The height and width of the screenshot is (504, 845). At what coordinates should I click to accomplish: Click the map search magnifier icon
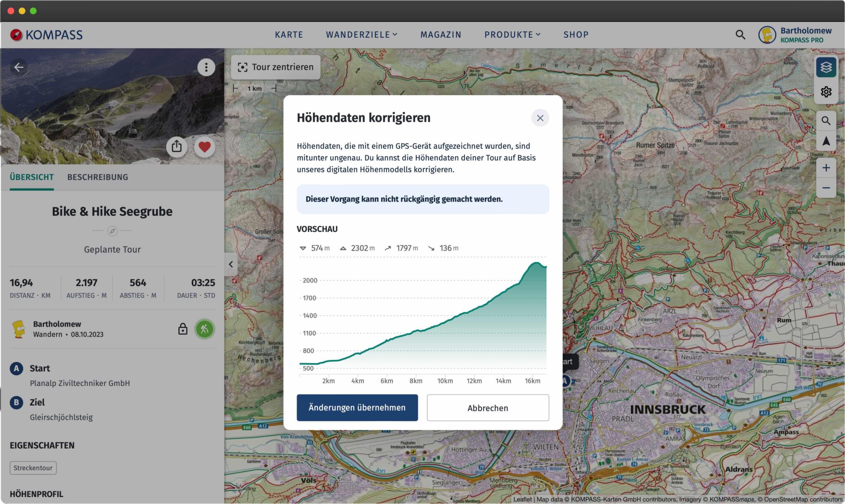coord(826,121)
